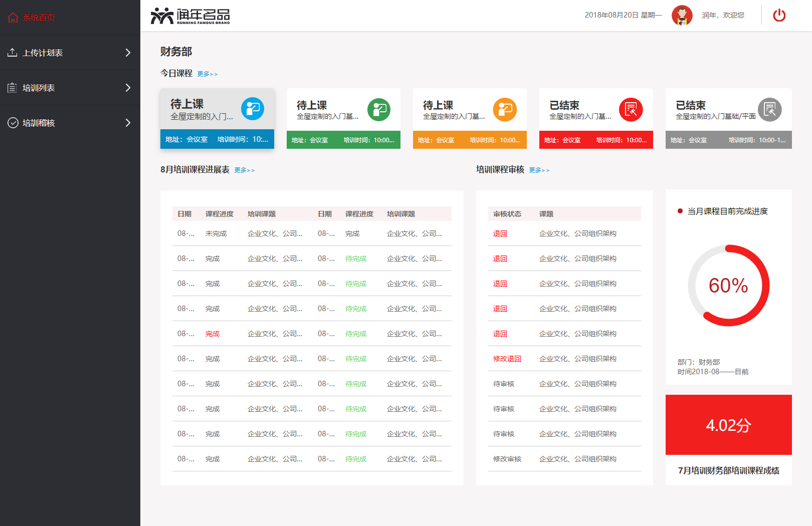
Task: Click the upload icon beside 上传计划表
Action: 13,52
